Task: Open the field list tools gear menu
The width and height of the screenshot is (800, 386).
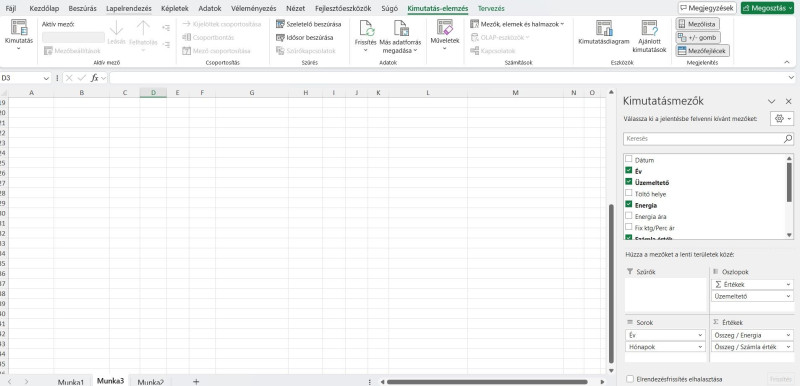Action: [783, 118]
